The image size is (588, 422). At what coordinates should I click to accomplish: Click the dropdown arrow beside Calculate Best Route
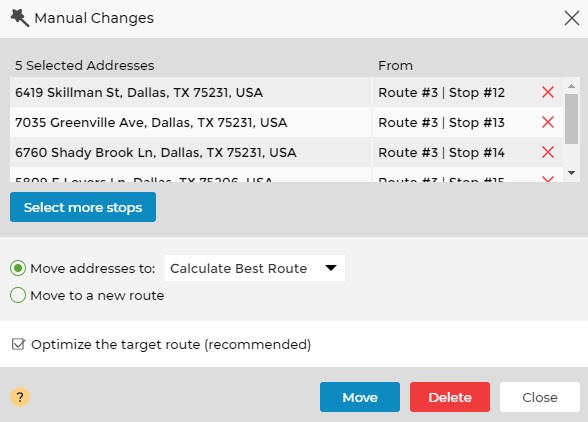pos(331,268)
